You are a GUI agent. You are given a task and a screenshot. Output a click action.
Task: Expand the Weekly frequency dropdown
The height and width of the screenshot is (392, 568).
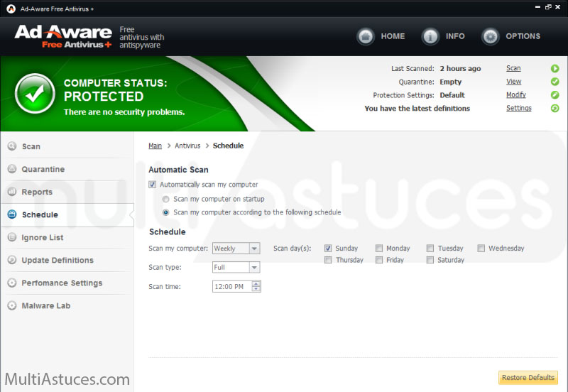[254, 249]
